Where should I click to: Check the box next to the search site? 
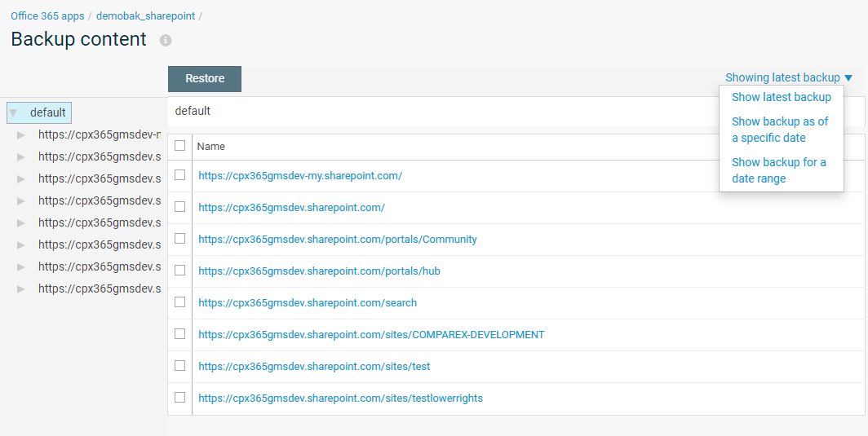[x=180, y=302]
